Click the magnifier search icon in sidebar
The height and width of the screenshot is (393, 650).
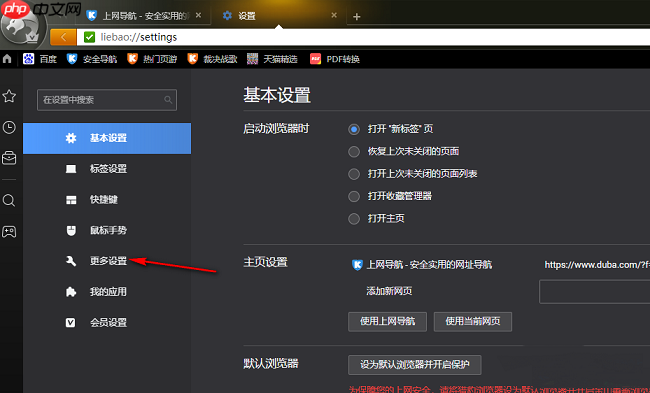point(9,201)
